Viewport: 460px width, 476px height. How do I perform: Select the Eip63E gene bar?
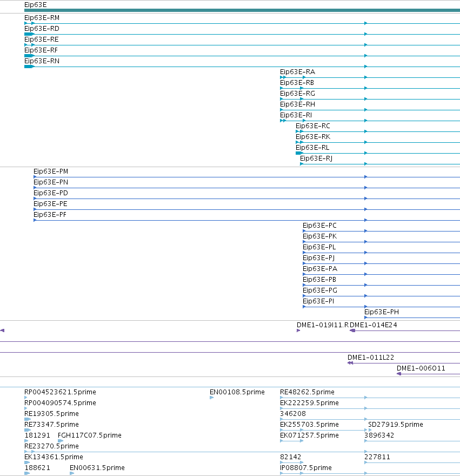point(242,10)
